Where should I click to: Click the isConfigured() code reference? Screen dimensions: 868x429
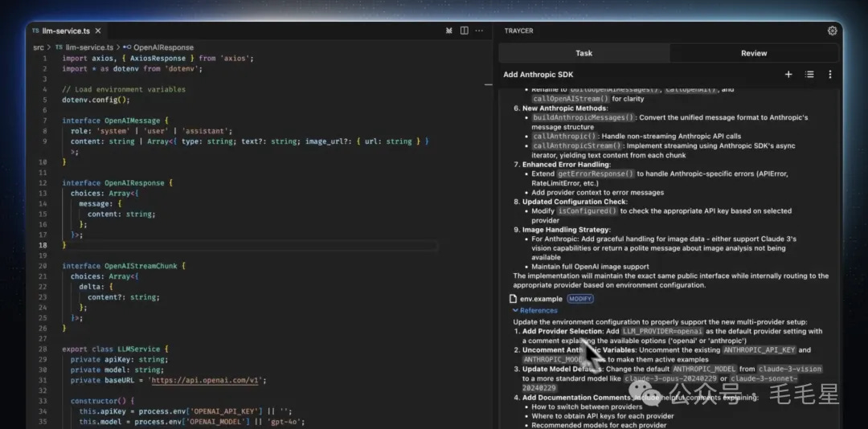[588, 211]
